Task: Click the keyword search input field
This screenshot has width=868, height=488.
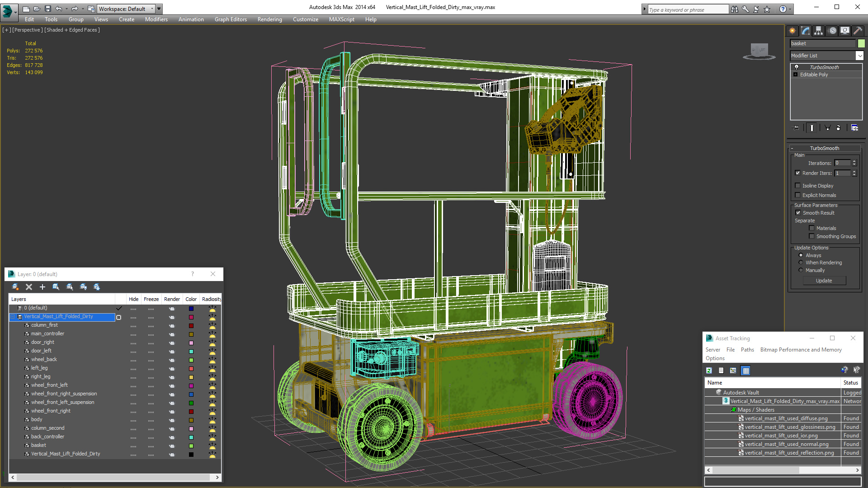Action: 688,9
